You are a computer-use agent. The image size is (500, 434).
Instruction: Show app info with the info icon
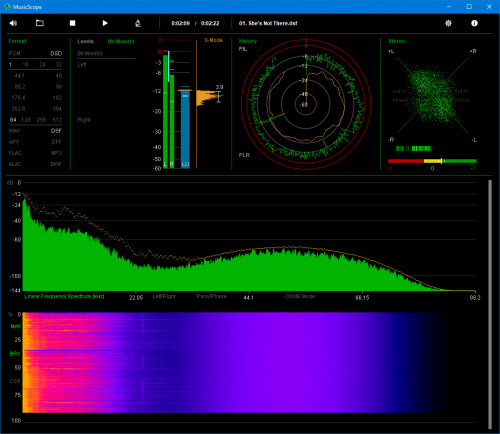[474, 23]
